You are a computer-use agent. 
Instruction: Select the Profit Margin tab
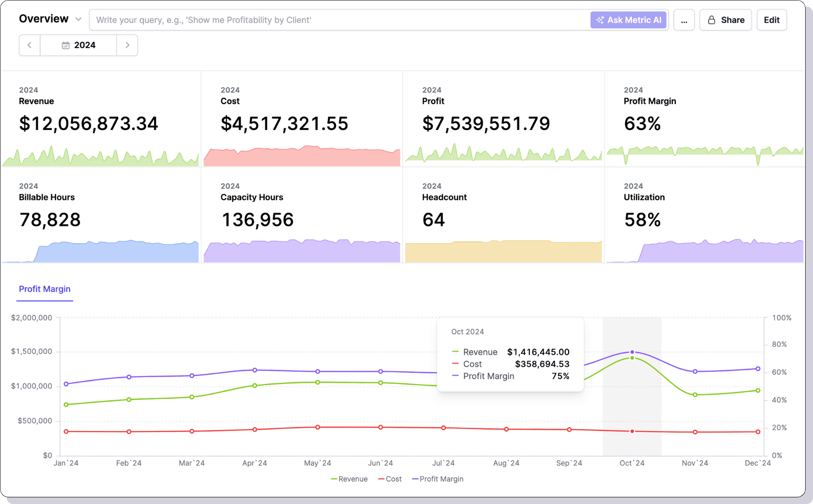coord(45,289)
